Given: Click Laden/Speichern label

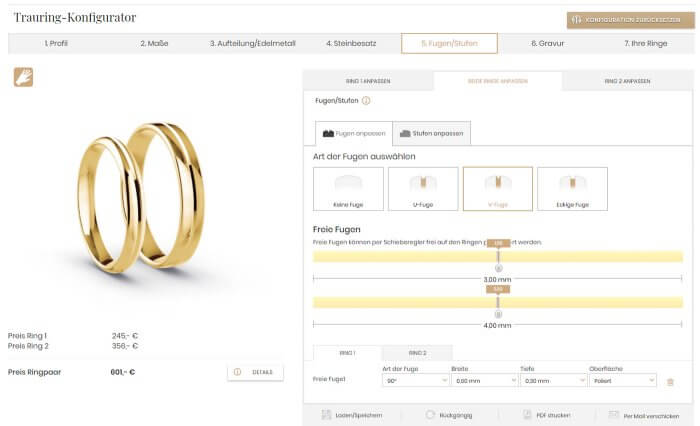Looking at the screenshot, I should [358, 415].
